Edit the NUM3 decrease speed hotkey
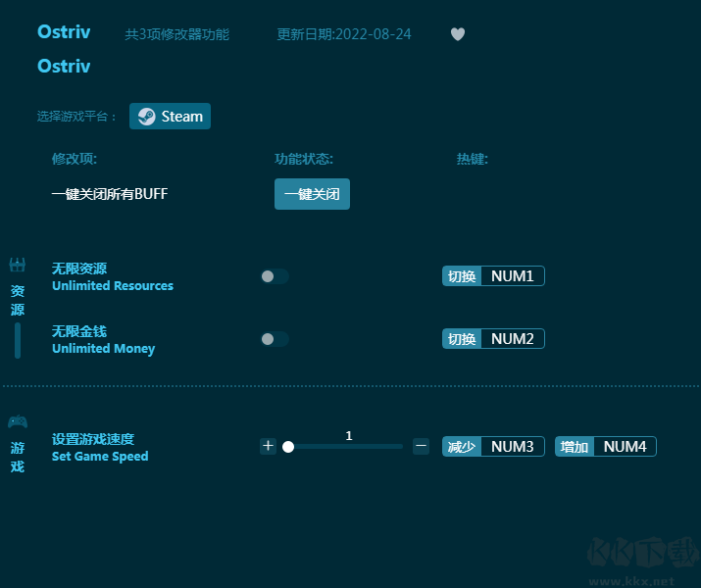701x588 pixels. pos(513,446)
